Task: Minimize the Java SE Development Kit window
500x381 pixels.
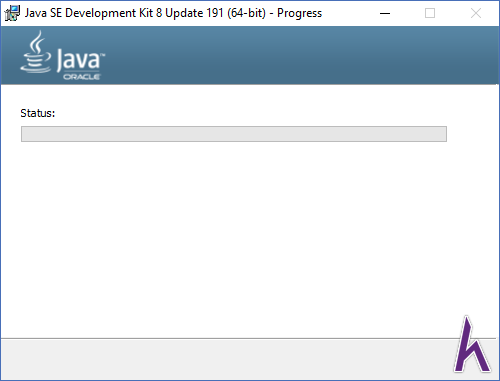Action: tap(385, 13)
